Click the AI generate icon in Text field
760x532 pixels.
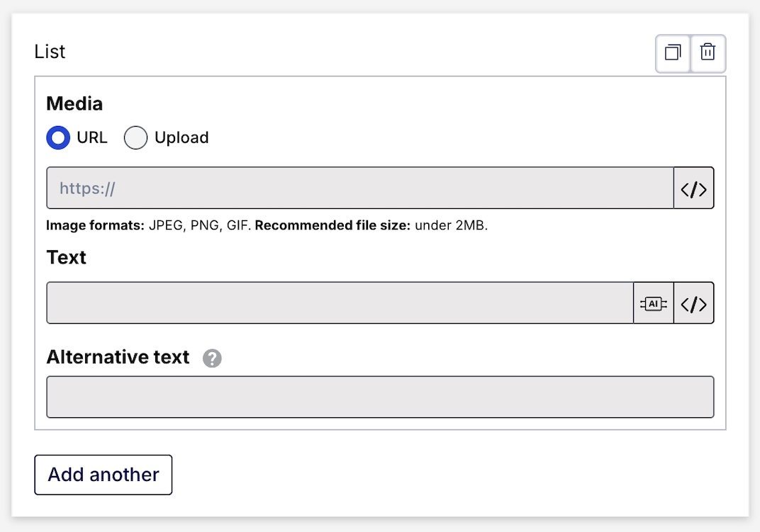[653, 304]
